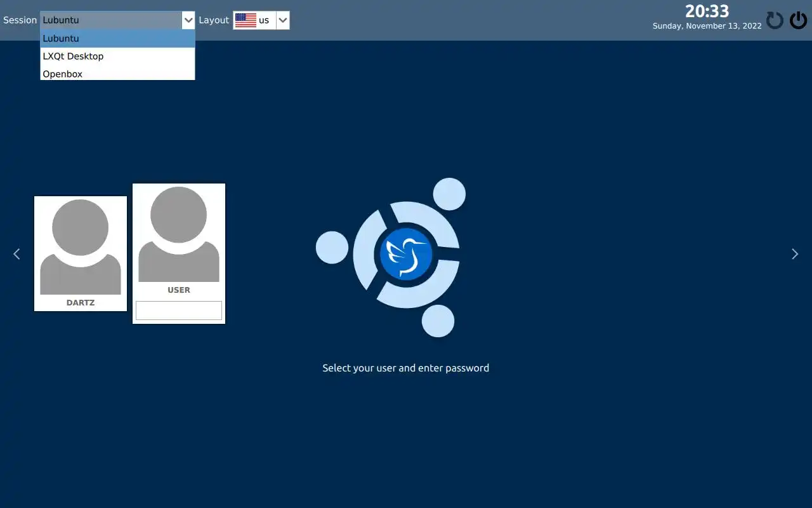Focus the password field under USER
This screenshot has height=508, width=812.
pos(179,311)
